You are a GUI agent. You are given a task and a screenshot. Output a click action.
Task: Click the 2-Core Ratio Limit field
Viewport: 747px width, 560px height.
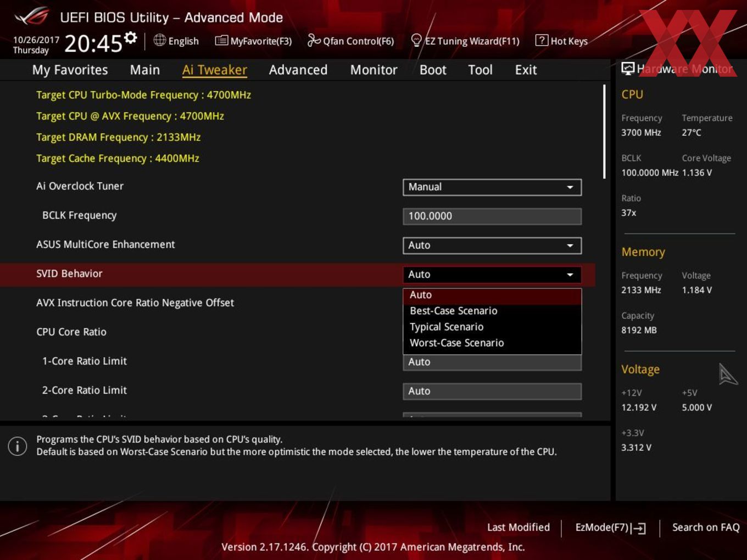[492, 391]
